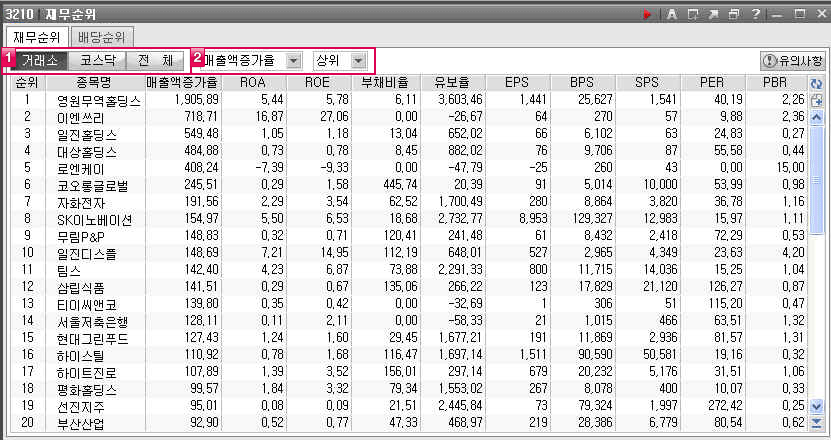The image size is (831, 440).
Task: Sort by the EPS column header
Action: tap(518, 83)
